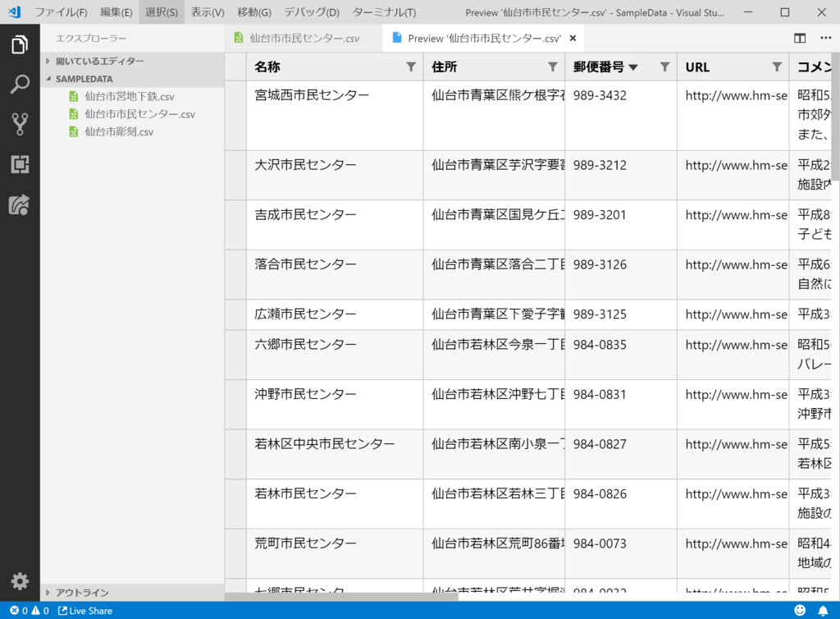Open the Manage gear settings icon
Screen dimensions: 840x619
tap(20, 581)
